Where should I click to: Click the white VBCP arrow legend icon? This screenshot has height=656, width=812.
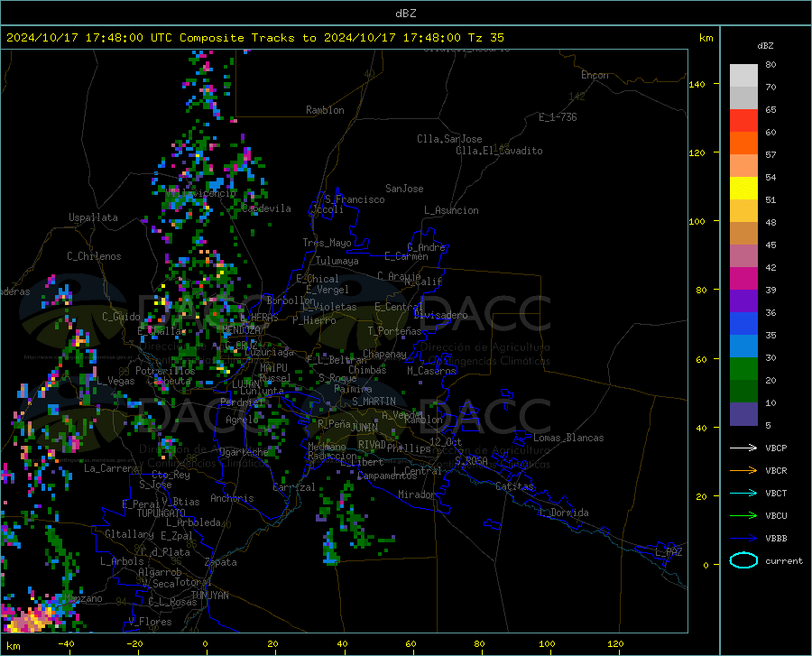743,448
